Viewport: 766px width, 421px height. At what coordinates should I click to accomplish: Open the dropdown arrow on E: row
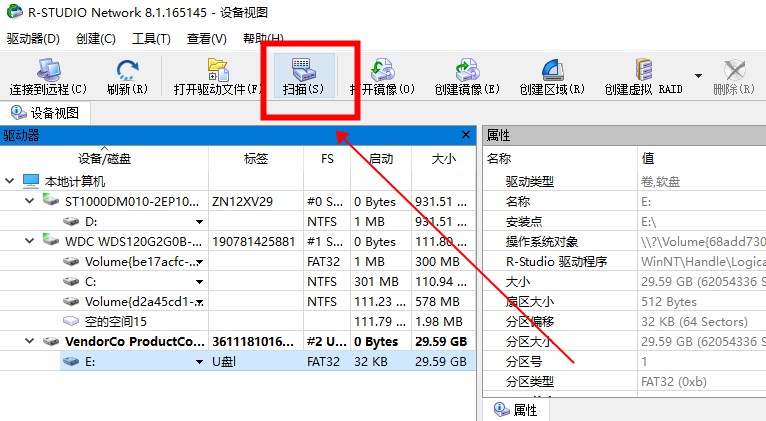click(x=199, y=362)
